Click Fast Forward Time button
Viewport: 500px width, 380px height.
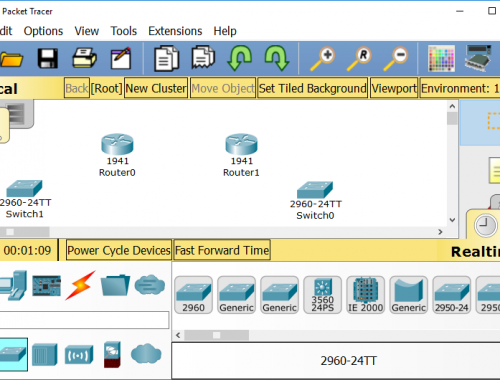(x=222, y=250)
